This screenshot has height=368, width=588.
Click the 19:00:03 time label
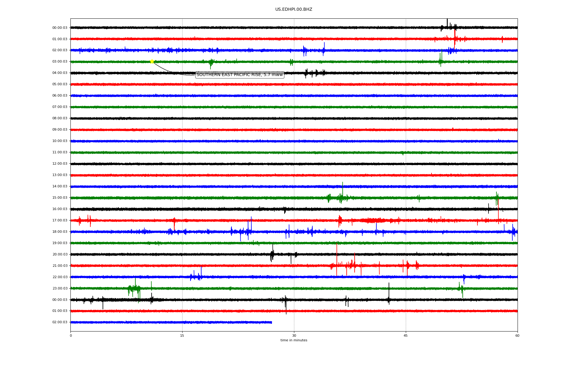pyautogui.click(x=60, y=243)
